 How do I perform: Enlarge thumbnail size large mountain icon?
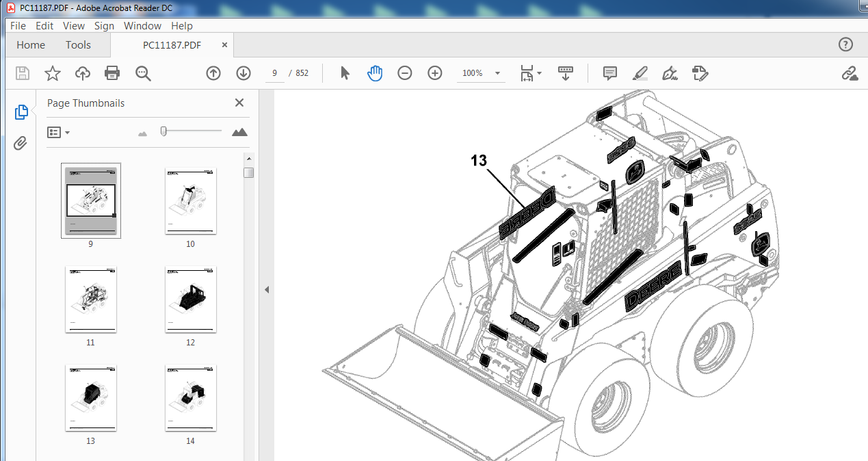coord(239,132)
